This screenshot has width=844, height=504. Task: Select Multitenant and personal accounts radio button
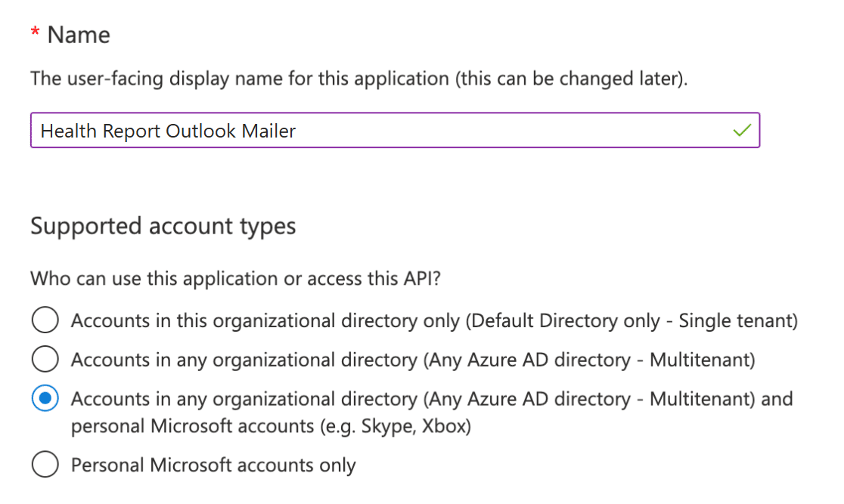coord(45,399)
